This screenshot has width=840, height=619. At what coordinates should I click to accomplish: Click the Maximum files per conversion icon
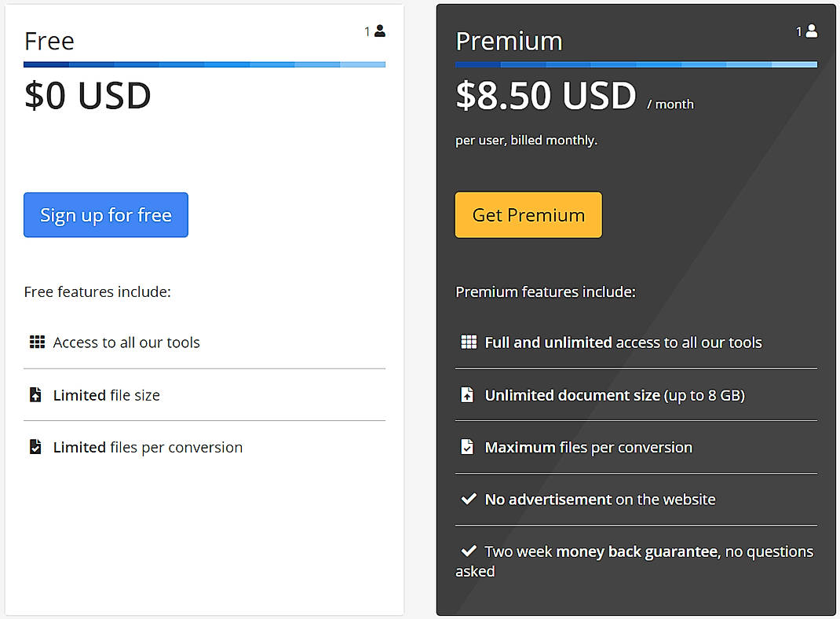467,446
